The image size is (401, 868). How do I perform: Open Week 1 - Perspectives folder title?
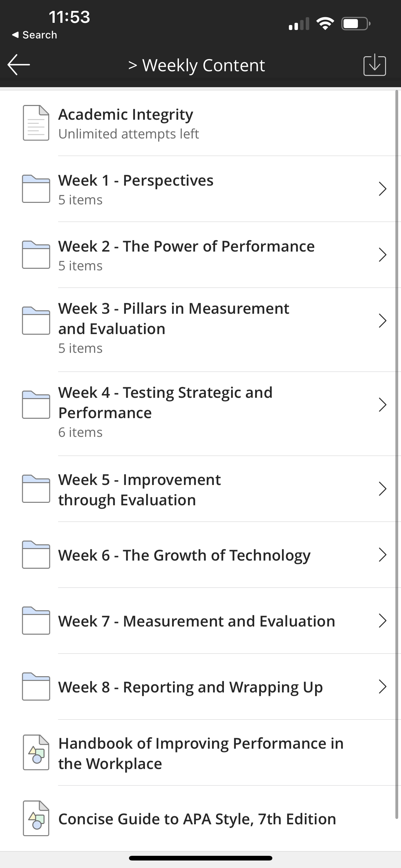click(136, 180)
